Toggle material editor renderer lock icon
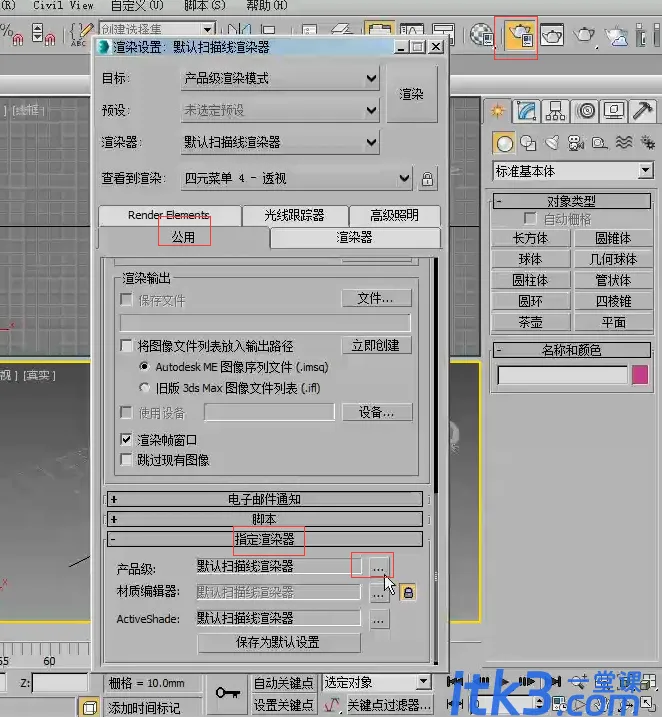Image resolution: width=662 pixels, height=717 pixels. (408, 593)
